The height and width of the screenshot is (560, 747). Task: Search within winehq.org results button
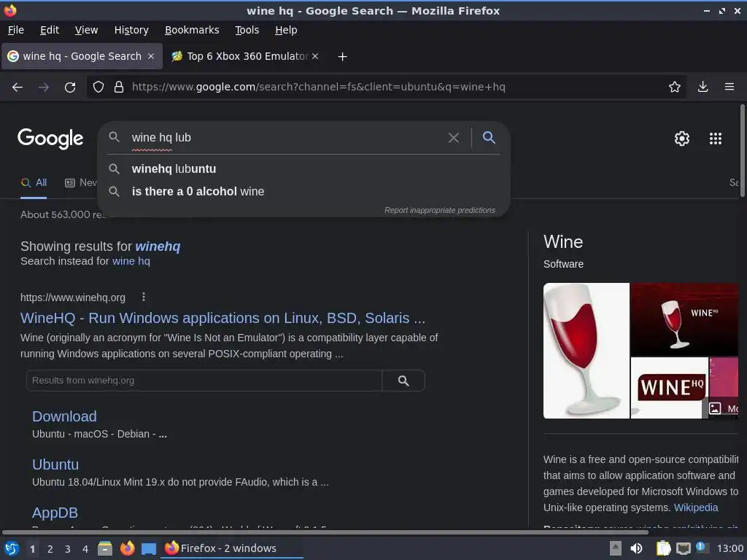pos(403,381)
